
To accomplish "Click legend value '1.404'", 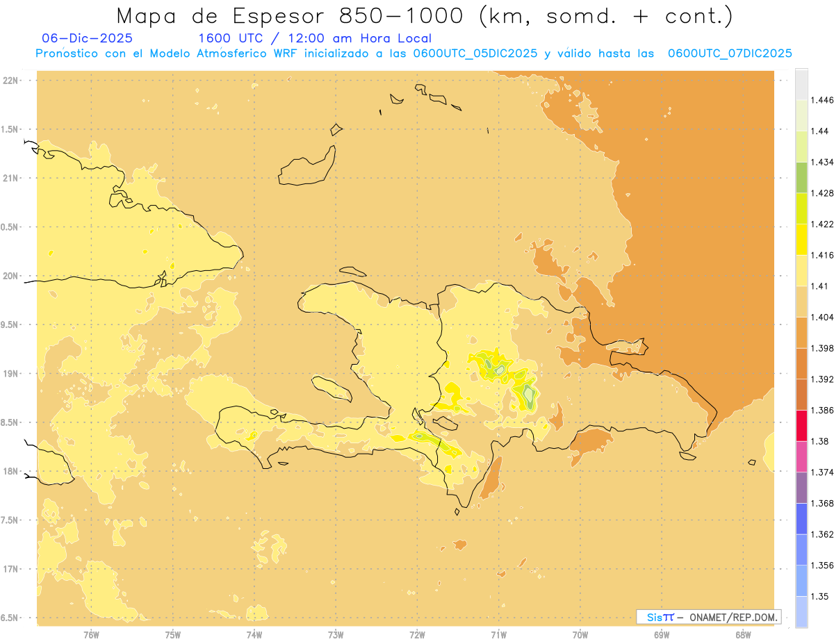I will point(823,317).
